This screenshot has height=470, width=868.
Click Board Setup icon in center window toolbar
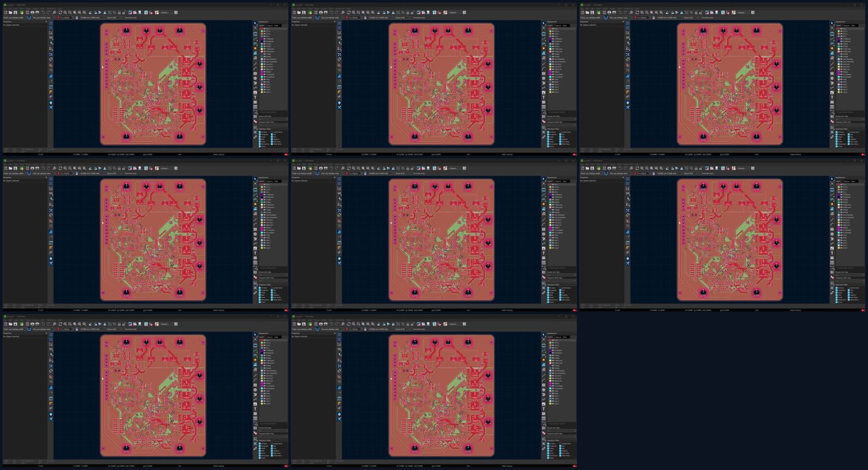(310, 169)
